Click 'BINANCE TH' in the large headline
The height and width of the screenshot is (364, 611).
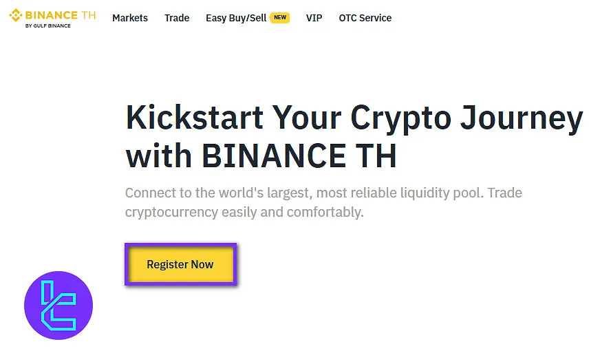pos(299,156)
